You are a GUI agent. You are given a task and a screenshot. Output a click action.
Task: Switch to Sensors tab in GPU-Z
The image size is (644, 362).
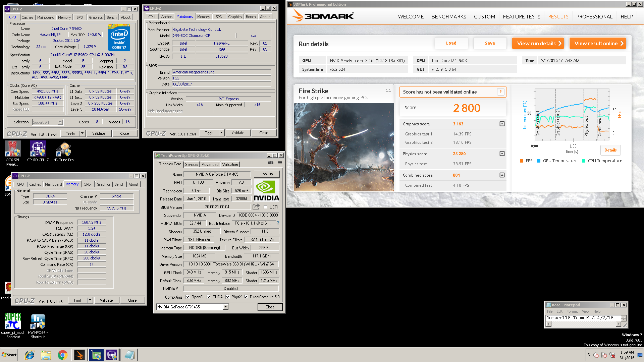pos(192,164)
